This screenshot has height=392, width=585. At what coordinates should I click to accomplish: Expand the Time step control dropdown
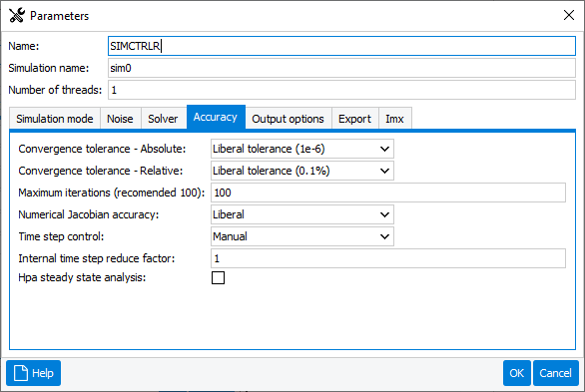pos(302,236)
